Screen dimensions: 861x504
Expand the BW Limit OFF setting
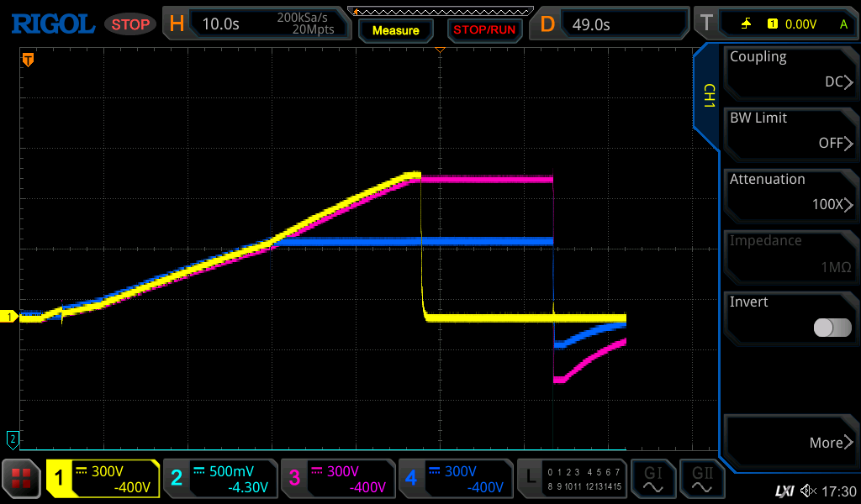coord(790,131)
